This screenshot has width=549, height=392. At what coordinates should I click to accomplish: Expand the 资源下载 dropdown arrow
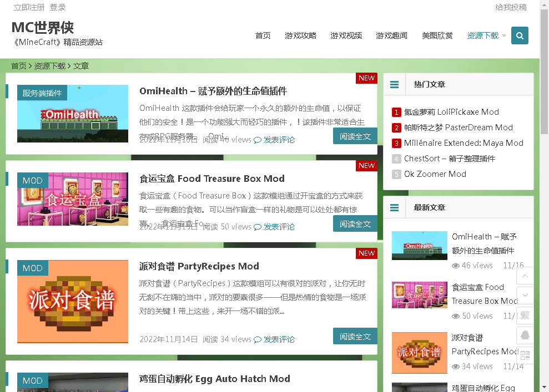pos(504,35)
